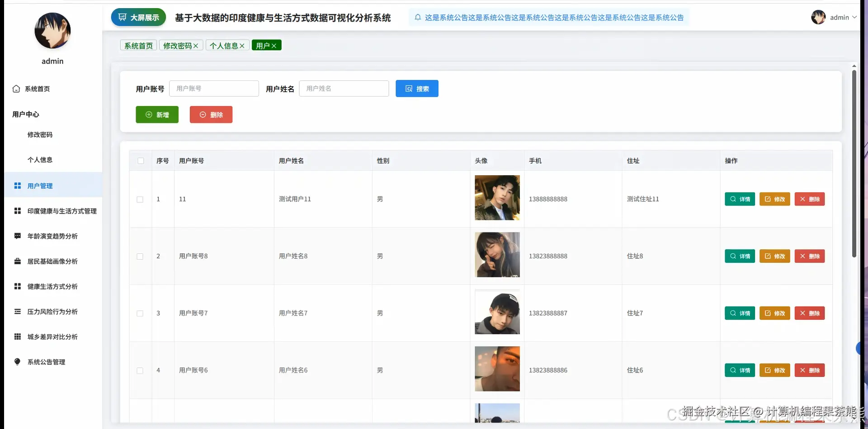This screenshot has width=868, height=429.
Task: Click the grid icon next to 用户管理
Action: point(18,186)
